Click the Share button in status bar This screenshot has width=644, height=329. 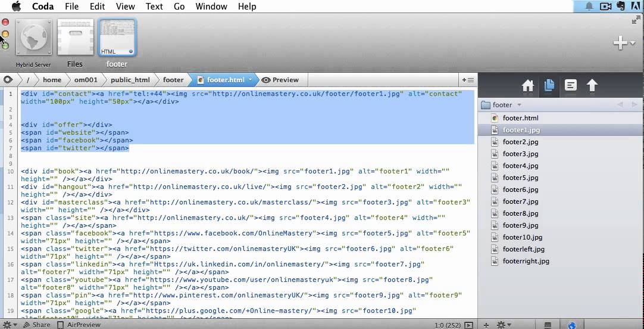36,325
